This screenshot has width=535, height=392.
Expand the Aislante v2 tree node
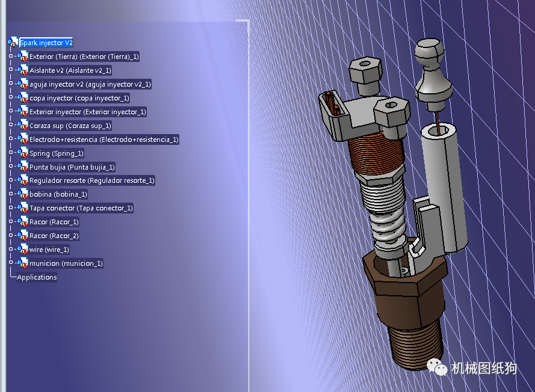tap(11, 69)
